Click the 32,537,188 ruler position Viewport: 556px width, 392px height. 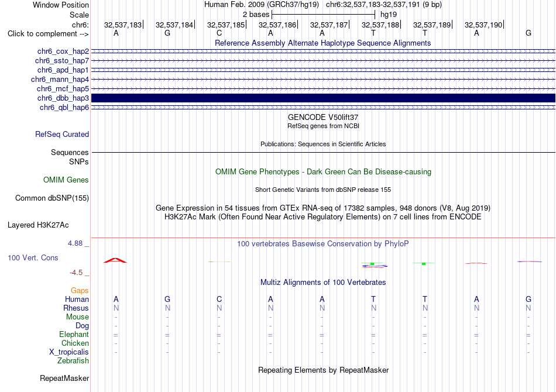380,25
